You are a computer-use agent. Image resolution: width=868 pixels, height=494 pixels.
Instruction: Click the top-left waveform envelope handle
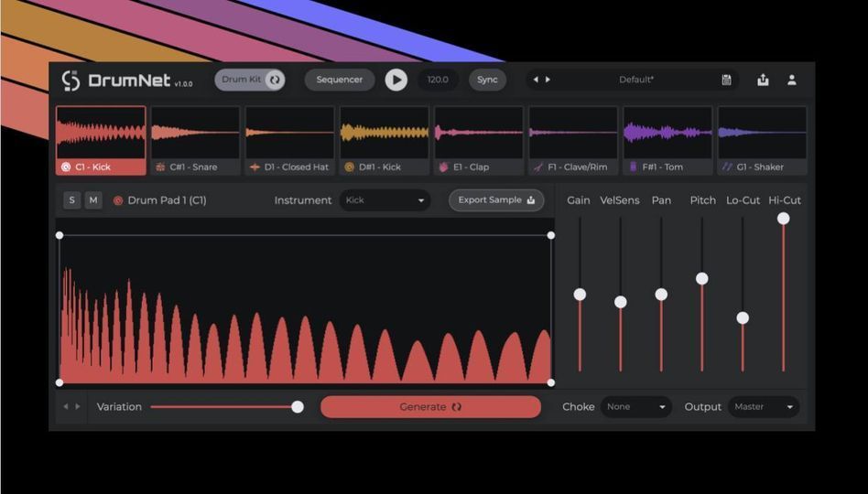(x=60, y=236)
